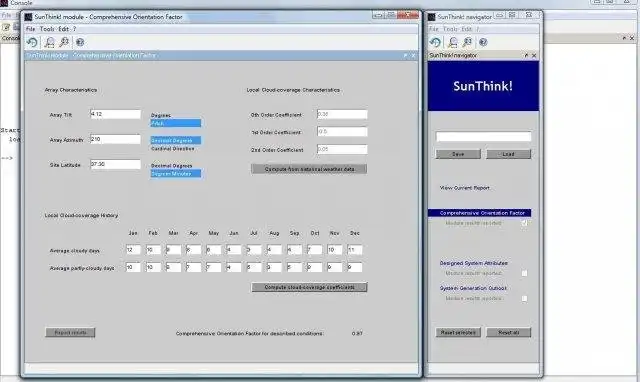Open Edit menu in module window
Screen dimensions: 640x382
[x=63, y=29]
